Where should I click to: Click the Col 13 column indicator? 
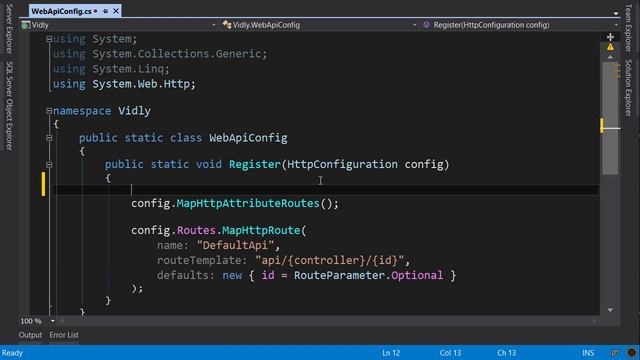click(450, 353)
